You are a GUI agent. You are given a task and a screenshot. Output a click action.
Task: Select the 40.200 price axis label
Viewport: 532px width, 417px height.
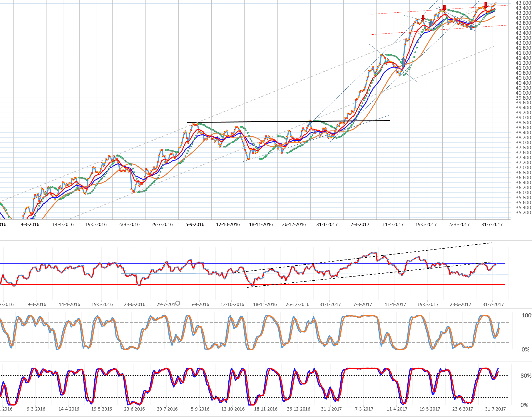click(523, 88)
